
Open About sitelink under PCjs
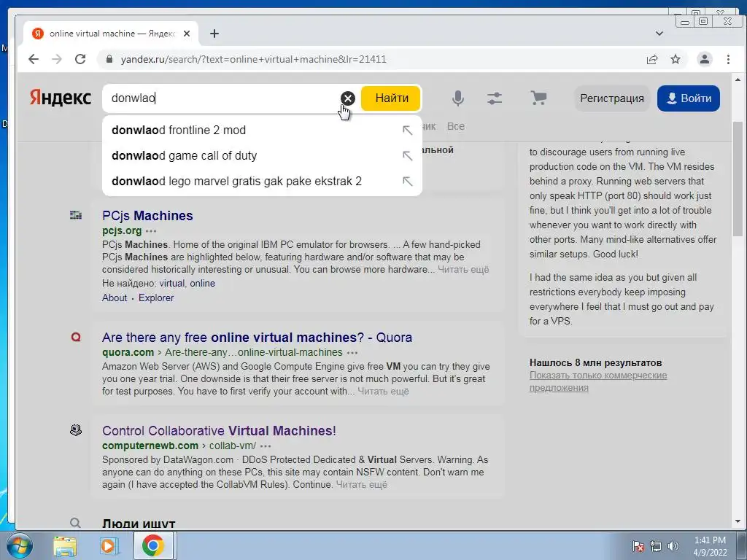[115, 298]
